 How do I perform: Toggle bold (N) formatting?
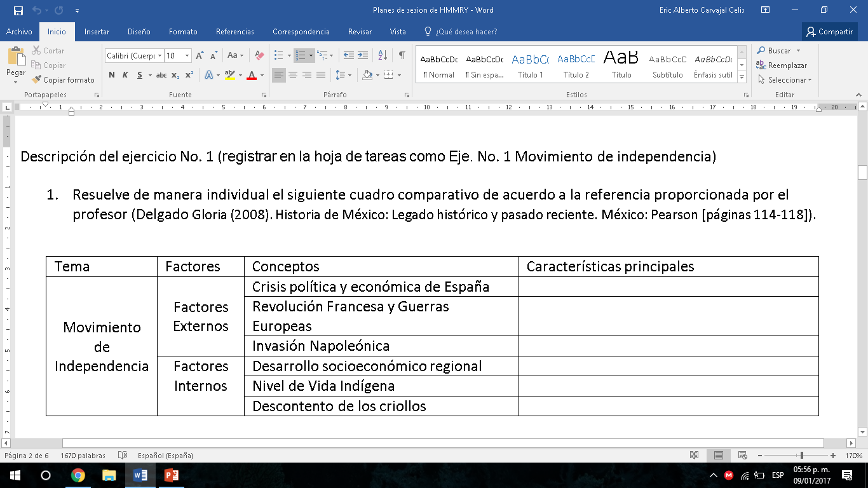pyautogui.click(x=112, y=75)
